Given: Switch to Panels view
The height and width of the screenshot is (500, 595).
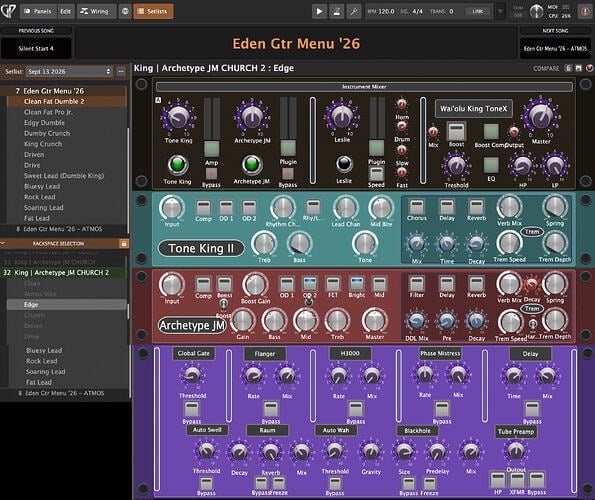Looking at the screenshot, I should coord(38,11).
